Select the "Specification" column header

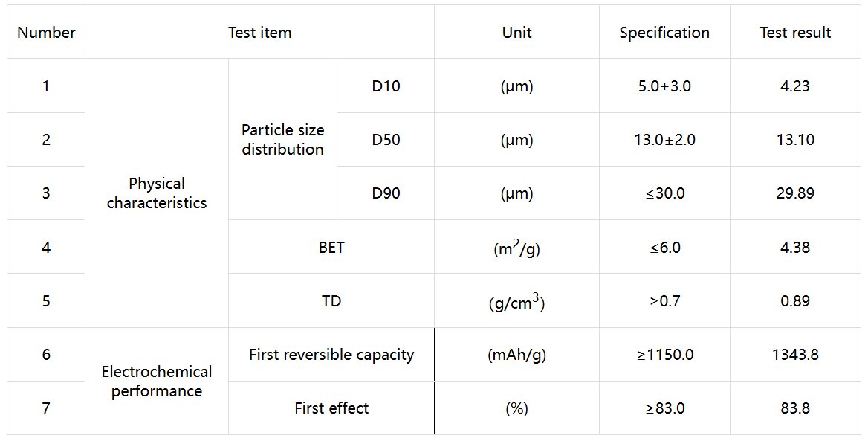click(664, 33)
